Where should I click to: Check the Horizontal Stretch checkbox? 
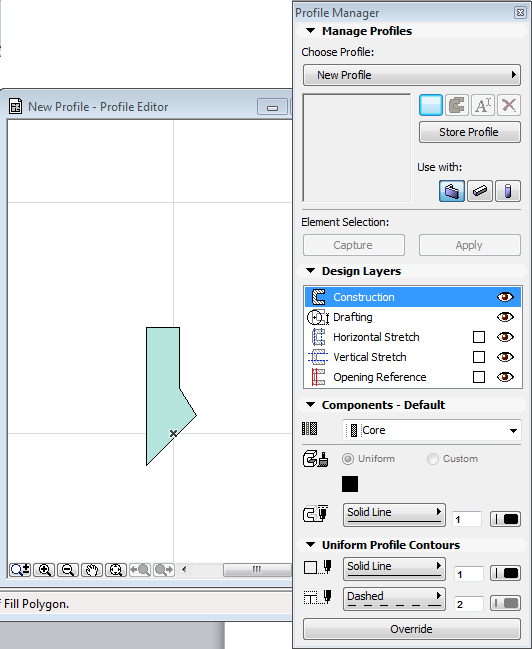click(479, 337)
